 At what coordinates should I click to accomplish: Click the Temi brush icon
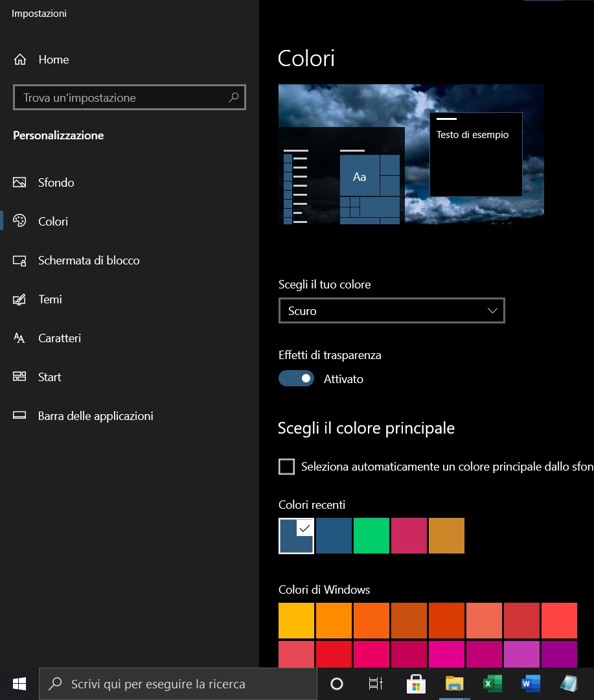(x=19, y=299)
